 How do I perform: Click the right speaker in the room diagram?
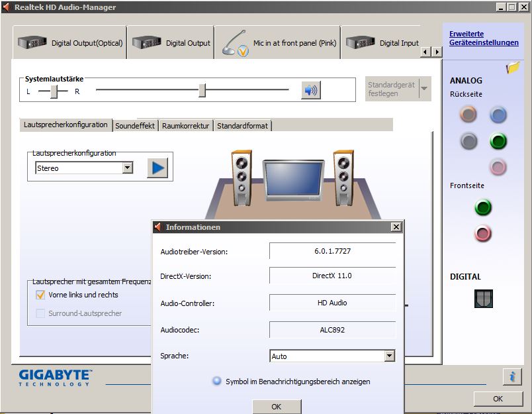pyautogui.click(x=343, y=178)
